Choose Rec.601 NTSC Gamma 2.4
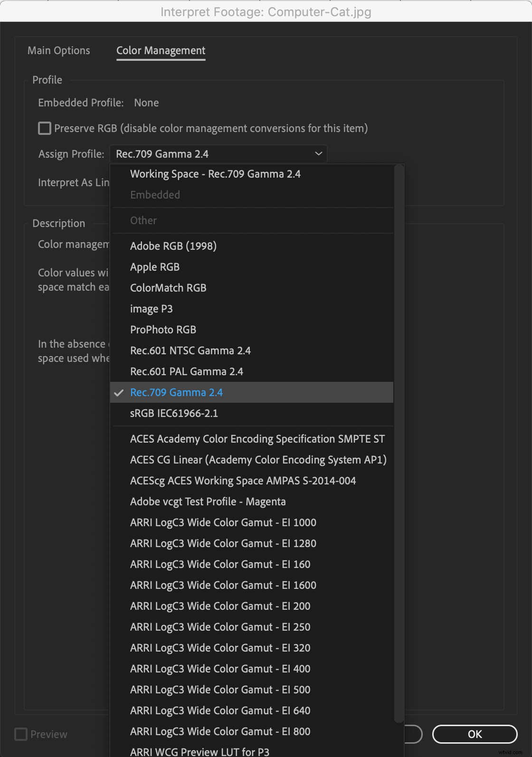 pos(252,350)
